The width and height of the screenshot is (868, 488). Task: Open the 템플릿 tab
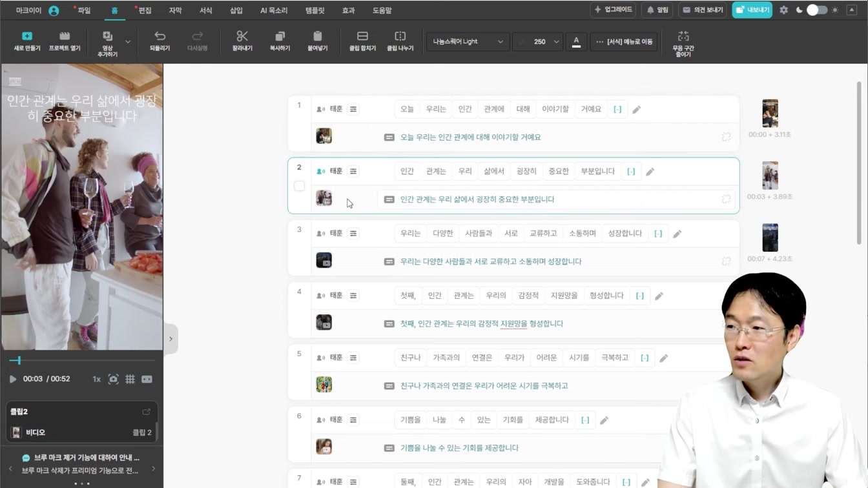point(315,10)
